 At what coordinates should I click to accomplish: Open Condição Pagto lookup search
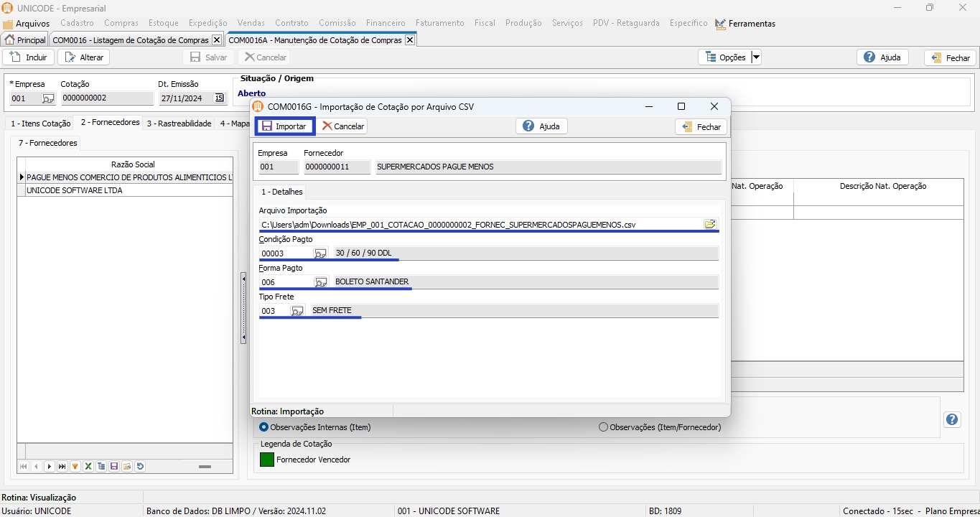click(x=320, y=253)
